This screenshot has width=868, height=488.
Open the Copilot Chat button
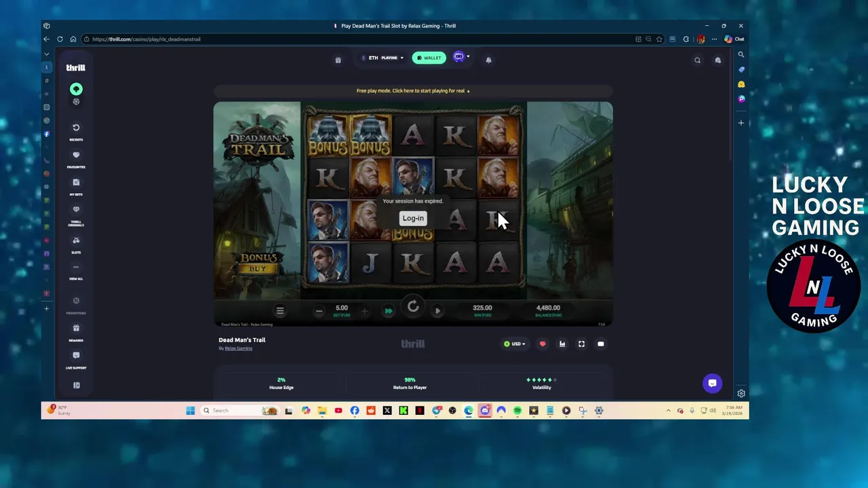(734, 39)
